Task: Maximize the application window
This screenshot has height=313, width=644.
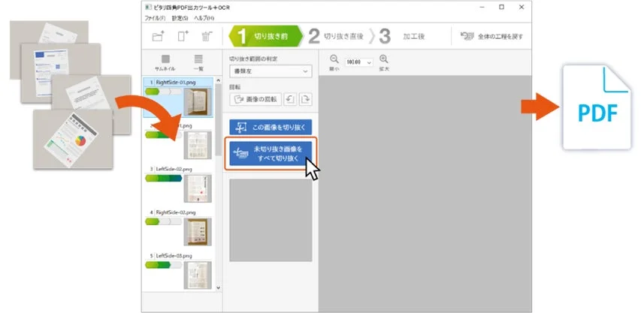Action: tap(501, 8)
